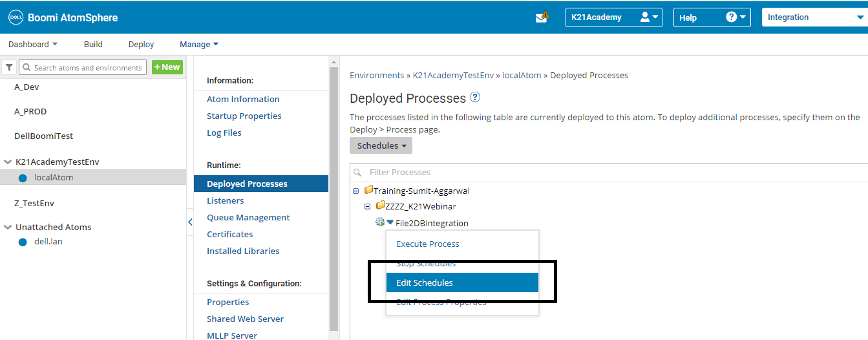Viewport: 868px width, 340px height.
Task: Click the filter funnel icon
Action: (x=9, y=67)
